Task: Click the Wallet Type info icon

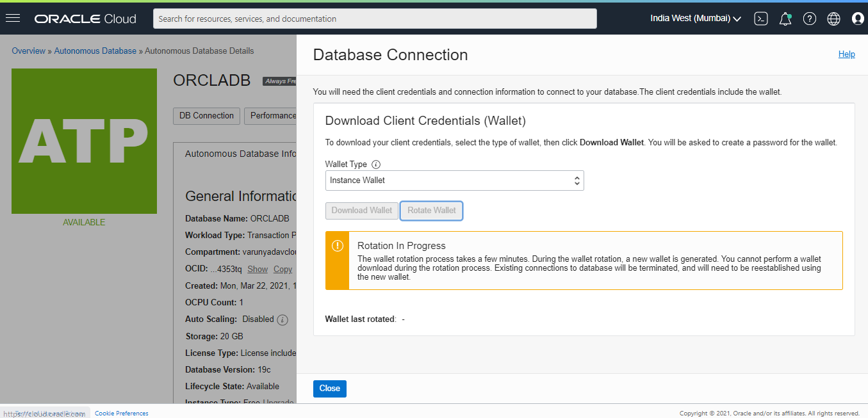Action: click(376, 165)
